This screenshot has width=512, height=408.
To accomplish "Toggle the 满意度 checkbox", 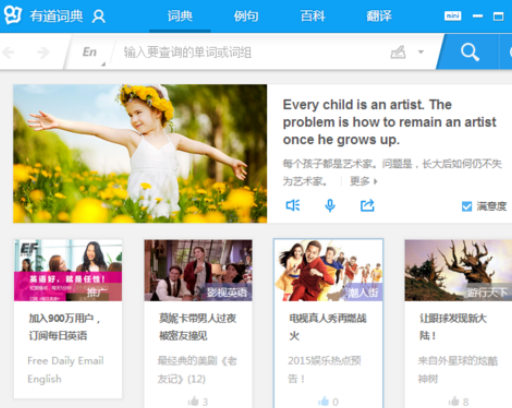I will (467, 207).
